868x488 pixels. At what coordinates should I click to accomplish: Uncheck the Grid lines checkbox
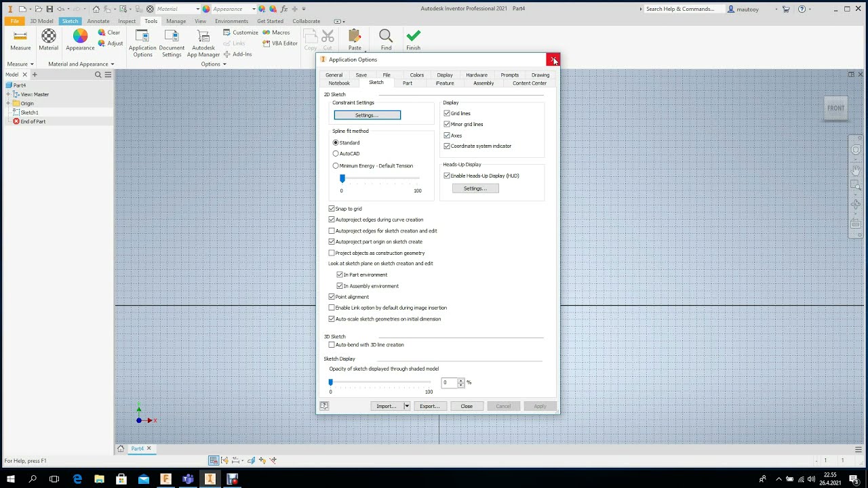pyautogui.click(x=447, y=113)
